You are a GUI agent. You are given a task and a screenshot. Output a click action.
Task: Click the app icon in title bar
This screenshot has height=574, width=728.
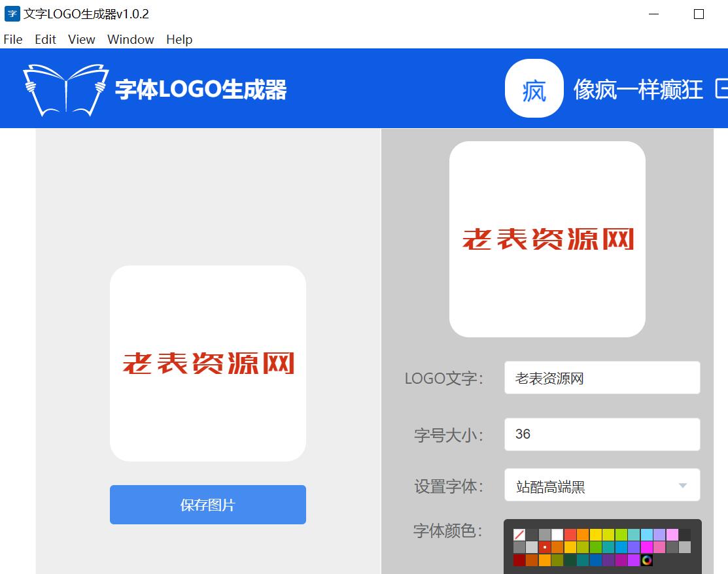pos(12,14)
